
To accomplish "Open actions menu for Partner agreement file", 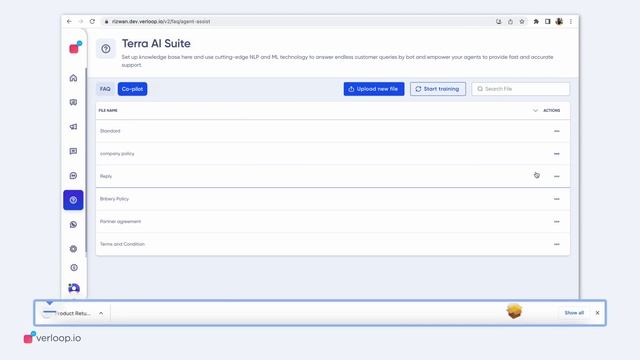I will pyautogui.click(x=557, y=222).
